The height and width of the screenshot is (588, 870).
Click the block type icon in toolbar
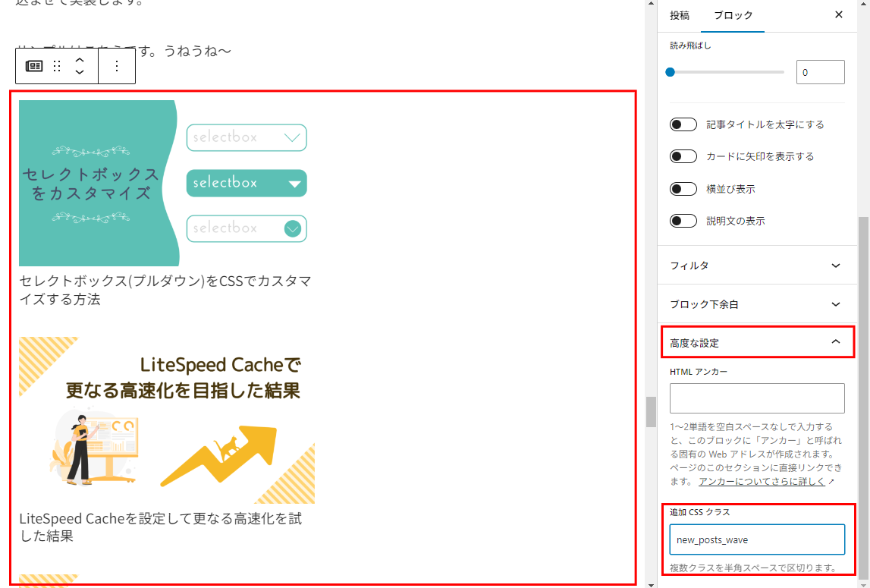(34, 66)
